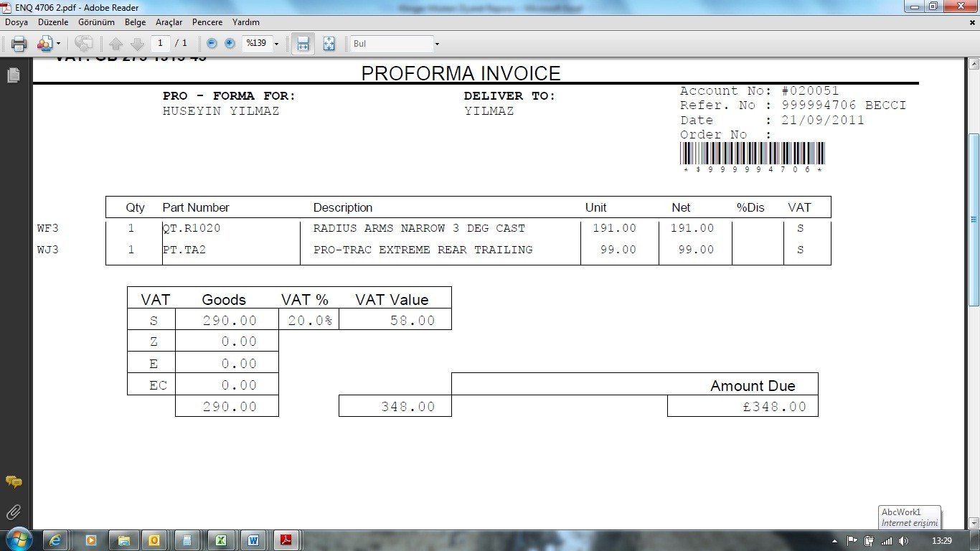Open the Belge menu

click(x=135, y=22)
